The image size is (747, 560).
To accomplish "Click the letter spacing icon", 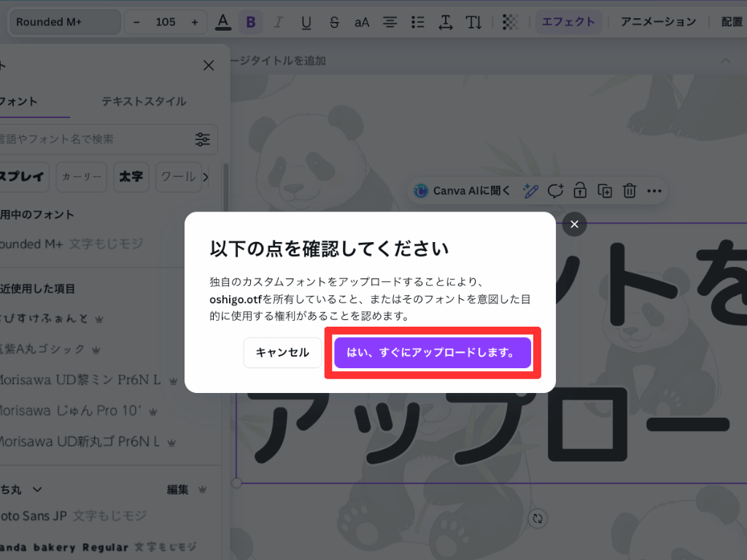I will click(445, 22).
